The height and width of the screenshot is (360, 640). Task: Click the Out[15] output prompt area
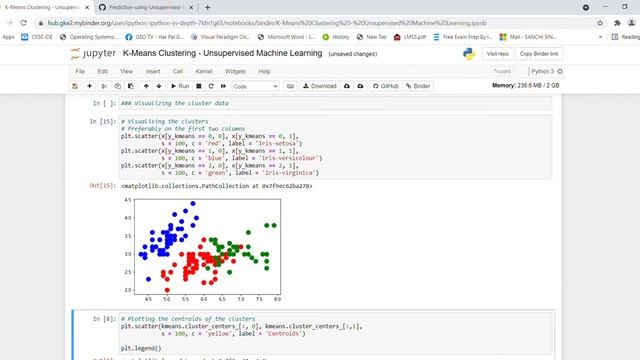[102, 186]
